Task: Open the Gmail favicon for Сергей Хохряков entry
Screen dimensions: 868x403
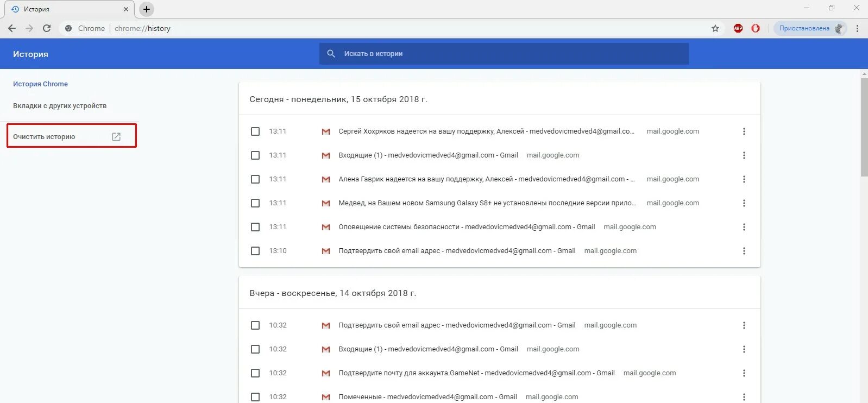Action: 326,131
